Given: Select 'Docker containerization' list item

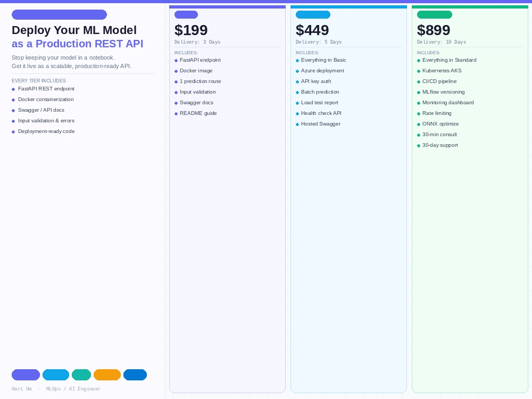Looking at the screenshot, I should (x=46, y=99).
